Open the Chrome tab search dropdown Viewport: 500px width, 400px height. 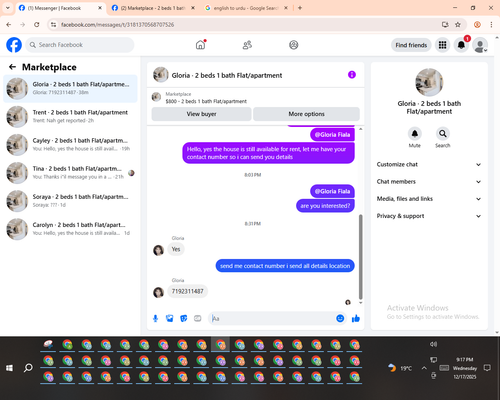pyautogui.click(x=8, y=8)
